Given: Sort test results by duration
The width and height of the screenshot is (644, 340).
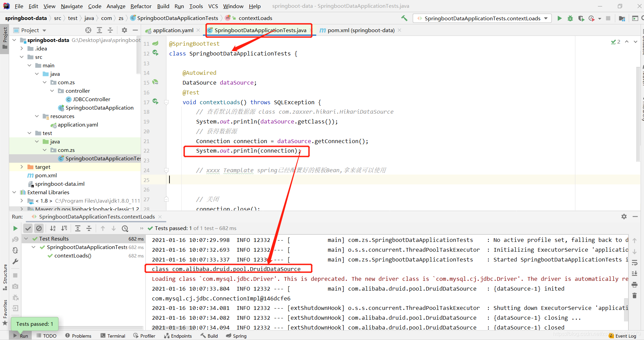Looking at the screenshot, I should click(64, 228).
